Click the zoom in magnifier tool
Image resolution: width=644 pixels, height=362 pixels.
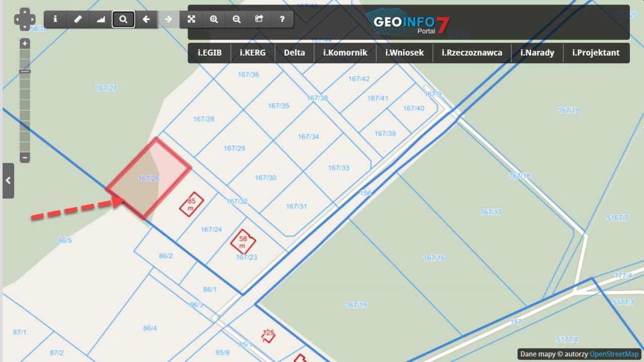click(x=214, y=20)
